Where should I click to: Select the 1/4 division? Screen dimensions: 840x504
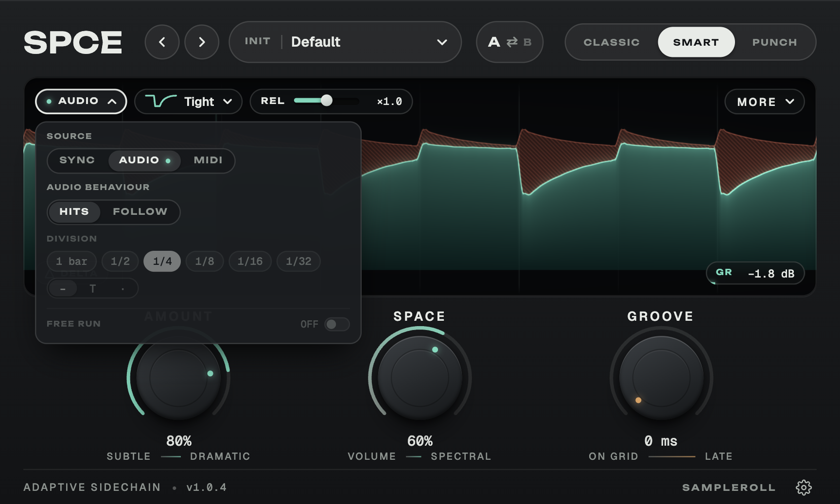tap(162, 261)
